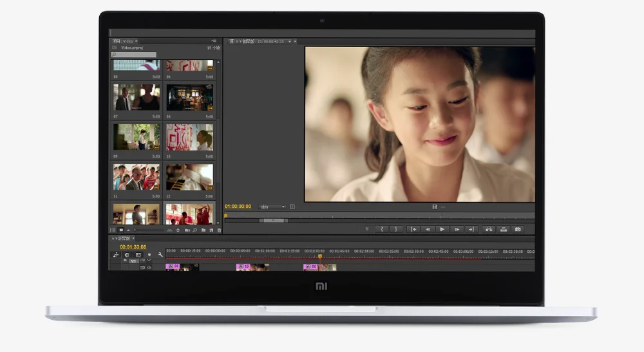Click the New Item icon in project panel
The width and height of the screenshot is (644, 352).
tap(211, 230)
